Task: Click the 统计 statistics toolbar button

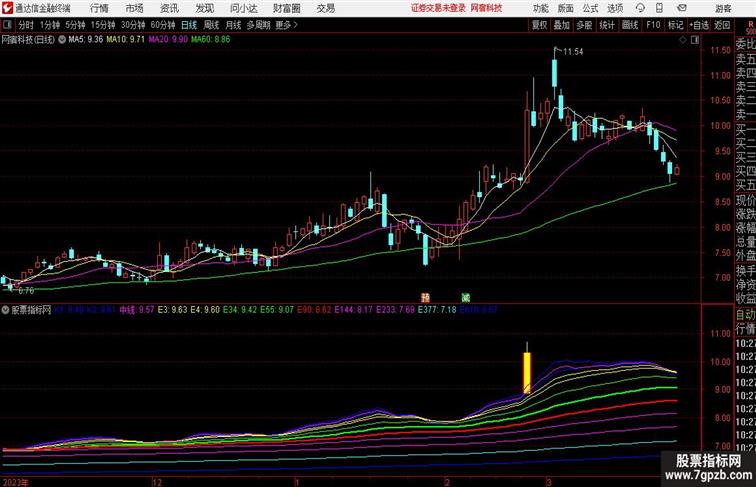Action: click(607, 25)
